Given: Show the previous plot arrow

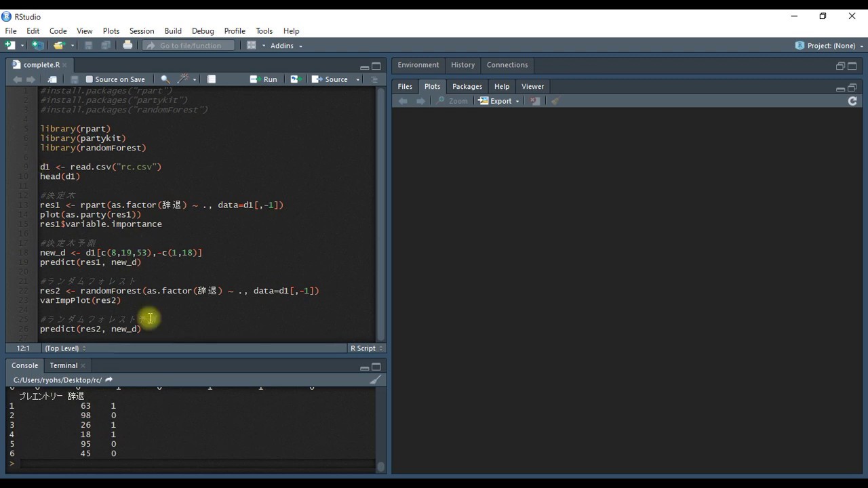Looking at the screenshot, I should point(403,101).
